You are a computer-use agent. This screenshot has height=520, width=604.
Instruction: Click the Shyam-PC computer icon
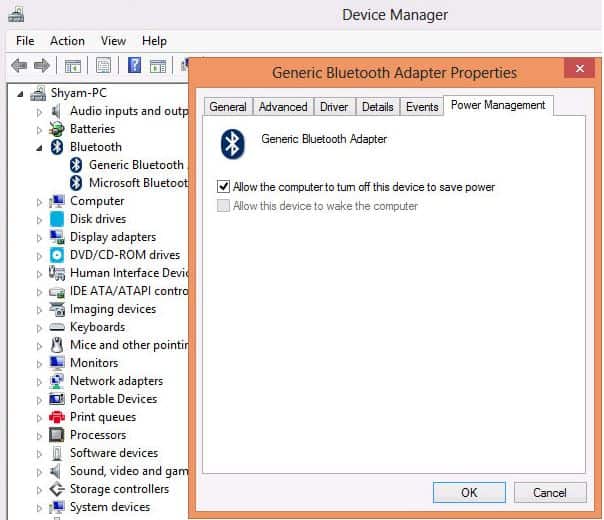(x=38, y=93)
